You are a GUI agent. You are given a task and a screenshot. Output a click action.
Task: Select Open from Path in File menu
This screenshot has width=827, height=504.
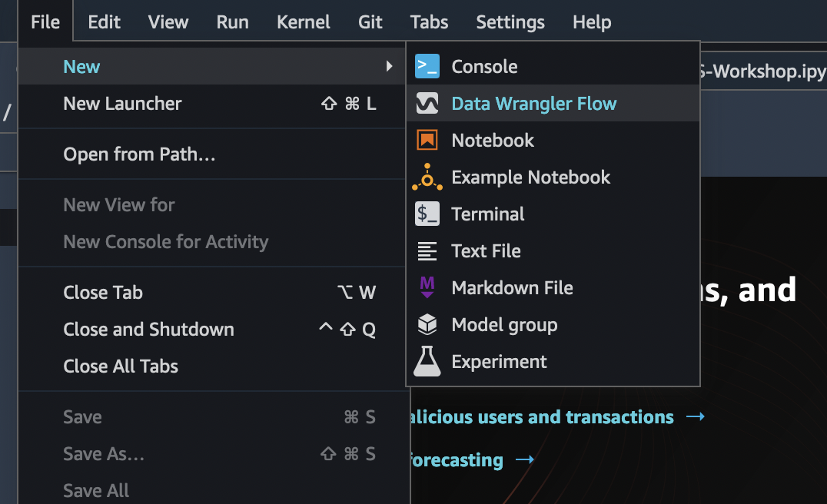[139, 154]
